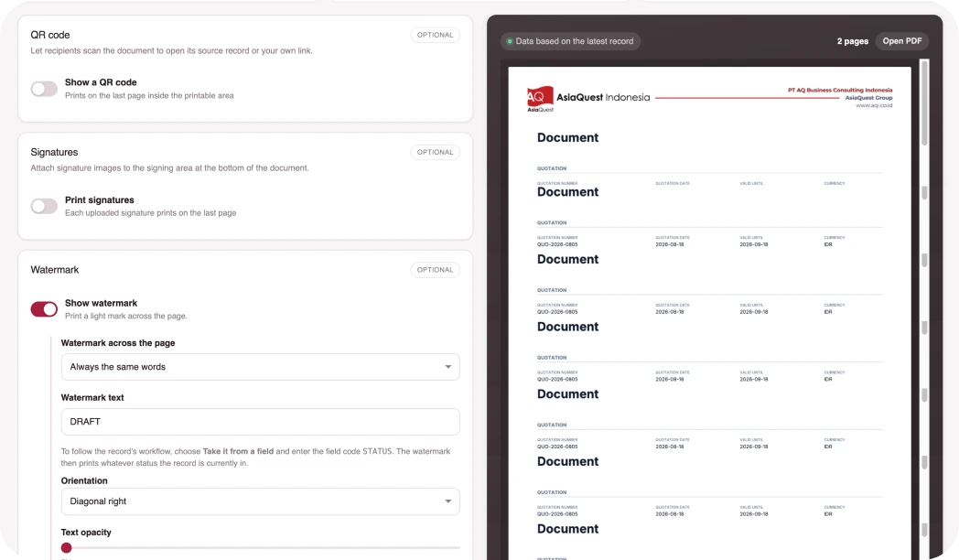Disable the Show watermark toggle
Image resolution: width=959 pixels, height=560 pixels.
point(44,309)
